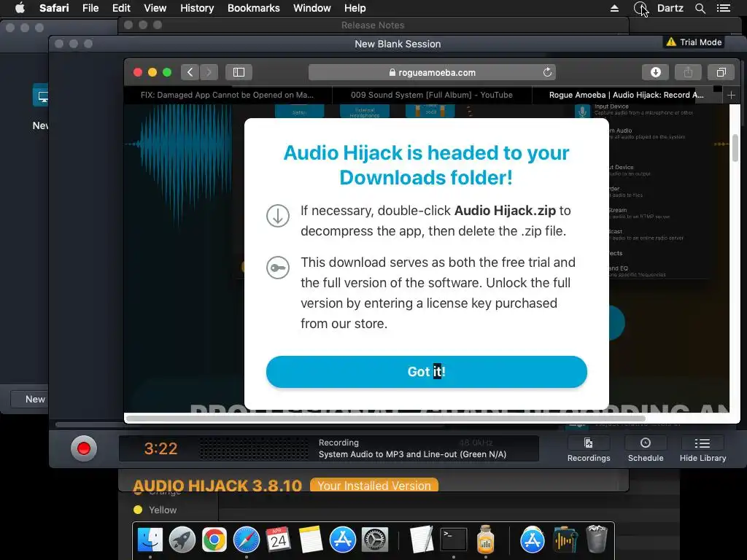Click Safari forward navigation arrow

coord(209,72)
